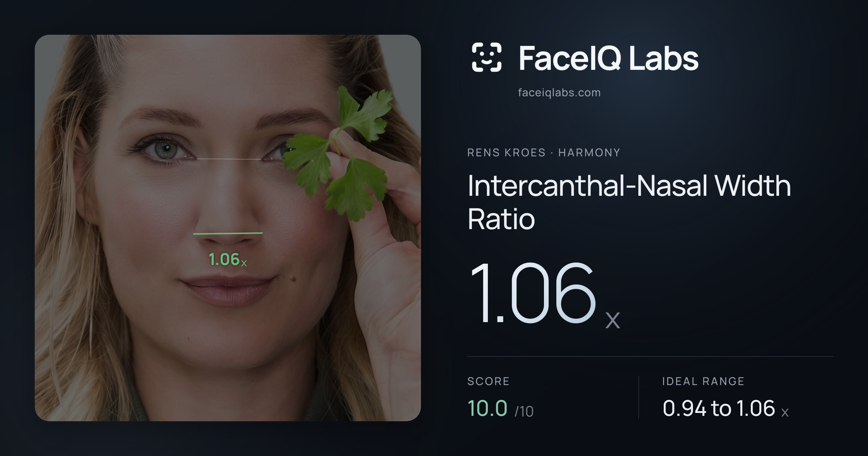Click the RENS KROES · HARMONY label
The image size is (868, 456).
click(544, 153)
